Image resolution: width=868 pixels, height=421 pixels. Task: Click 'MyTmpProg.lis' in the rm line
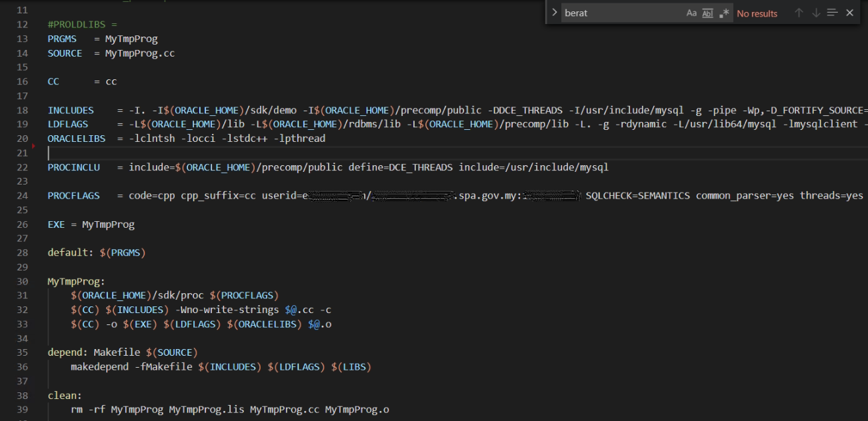coord(207,410)
